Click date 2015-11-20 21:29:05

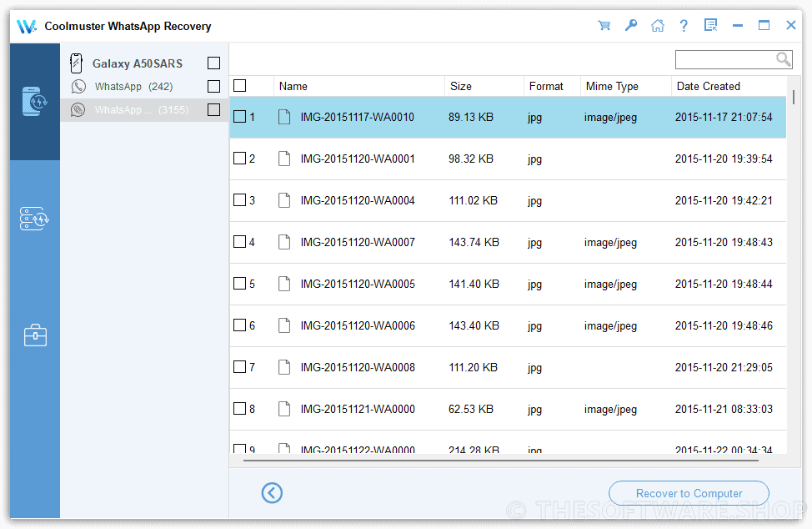click(x=724, y=367)
